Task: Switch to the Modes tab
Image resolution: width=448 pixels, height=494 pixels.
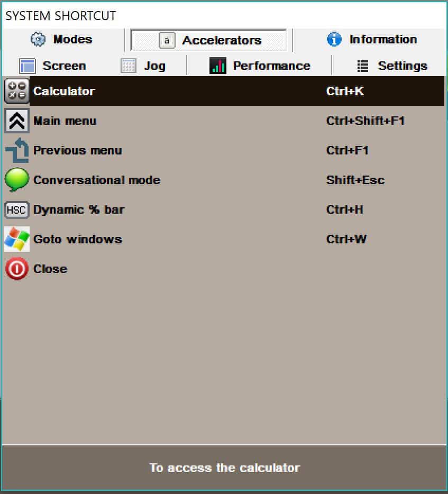Action: [62, 39]
